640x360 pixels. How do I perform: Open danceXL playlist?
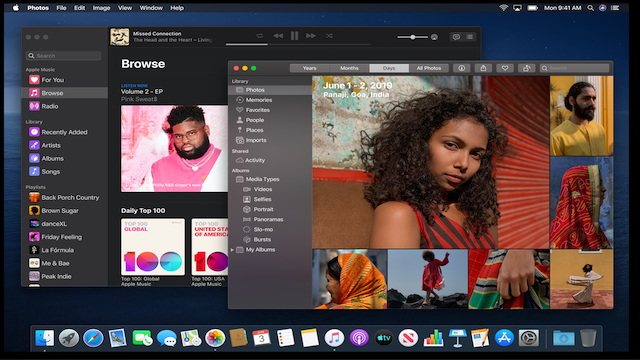click(64, 224)
